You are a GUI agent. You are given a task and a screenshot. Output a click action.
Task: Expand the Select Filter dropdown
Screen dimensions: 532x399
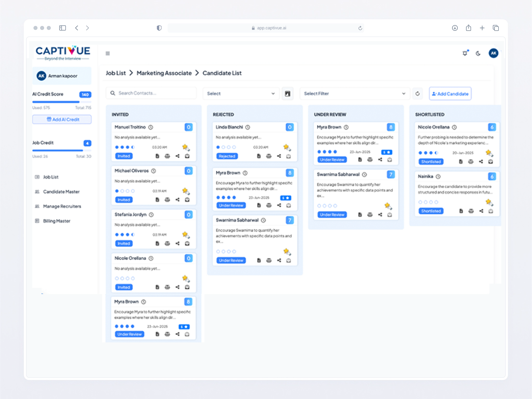[354, 94]
